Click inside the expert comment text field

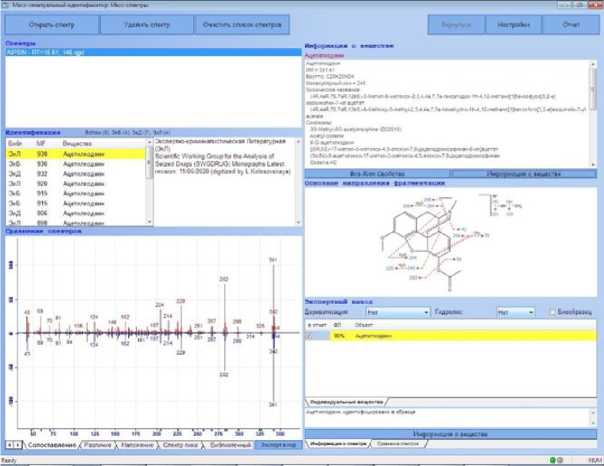448,417
